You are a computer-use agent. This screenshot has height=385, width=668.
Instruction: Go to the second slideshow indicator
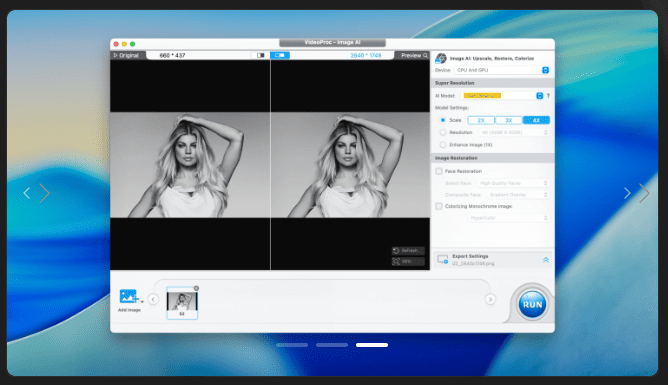[332, 345]
